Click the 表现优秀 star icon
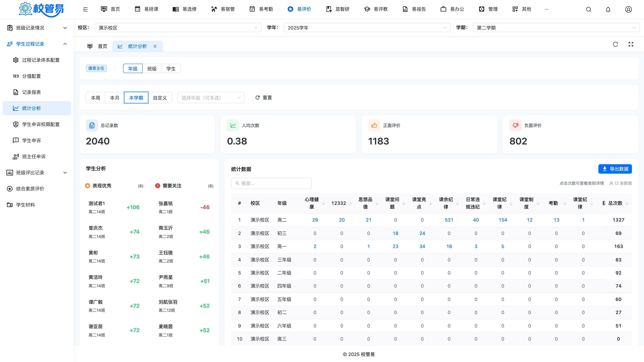This screenshot has height=362, width=644. coord(88,186)
